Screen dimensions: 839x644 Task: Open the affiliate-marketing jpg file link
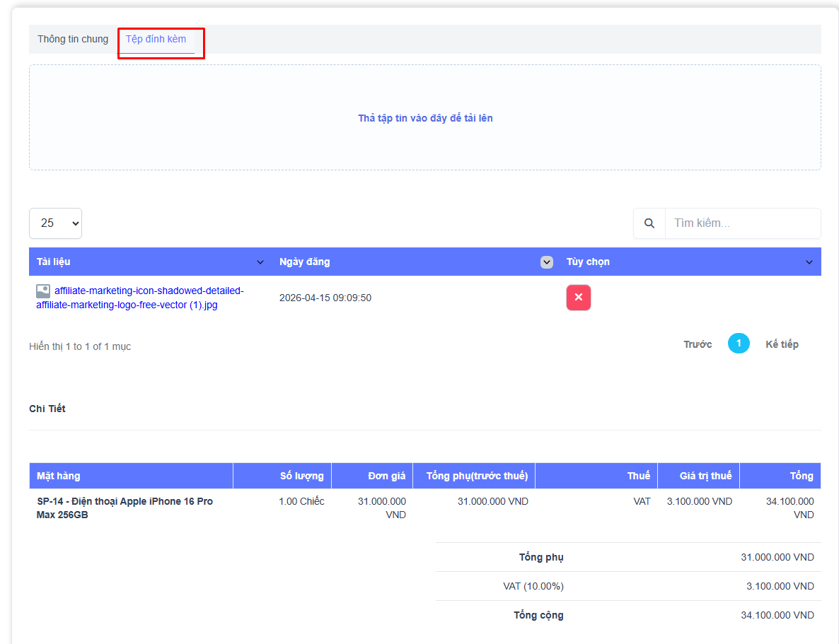pyautogui.click(x=140, y=298)
